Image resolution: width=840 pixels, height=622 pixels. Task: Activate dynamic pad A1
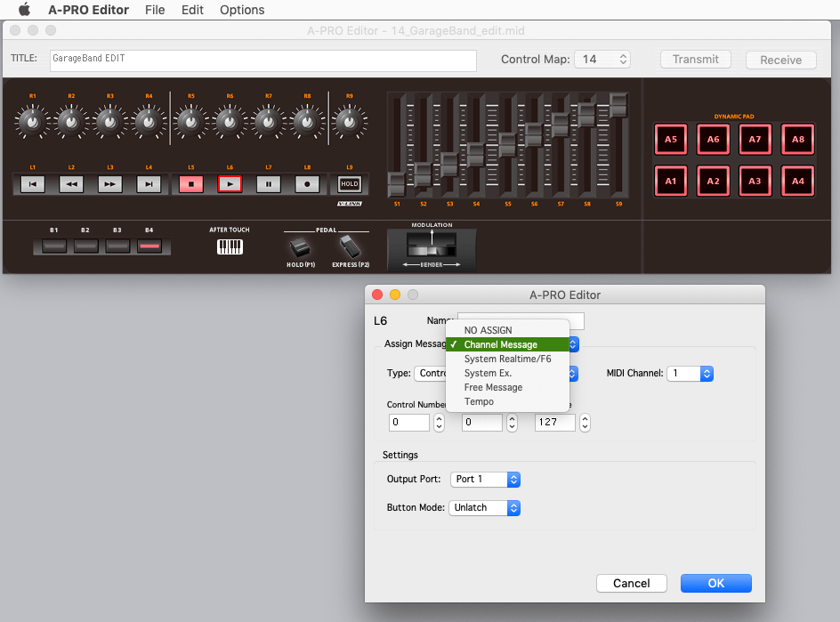coord(671,181)
